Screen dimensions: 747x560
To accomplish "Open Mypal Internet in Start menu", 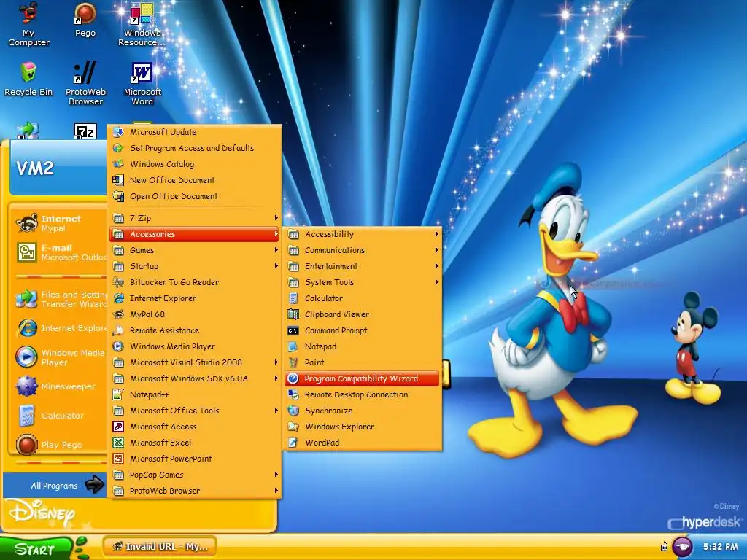I will pyautogui.click(x=60, y=223).
